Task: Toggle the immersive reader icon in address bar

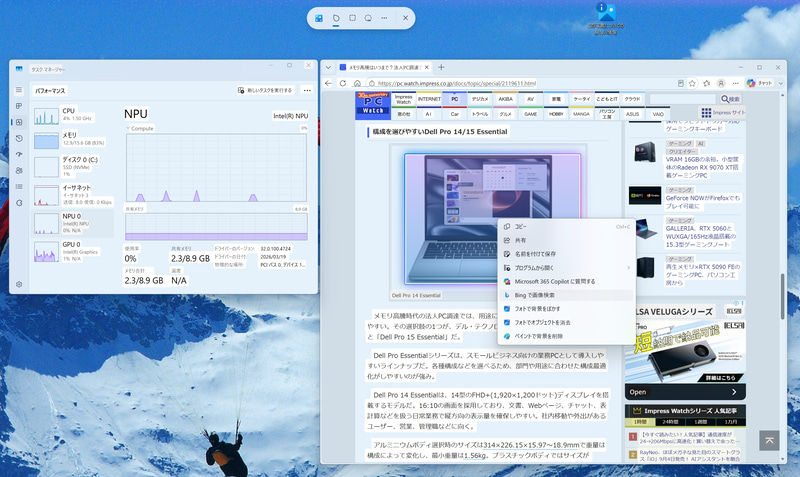Action: click(x=681, y=83)
